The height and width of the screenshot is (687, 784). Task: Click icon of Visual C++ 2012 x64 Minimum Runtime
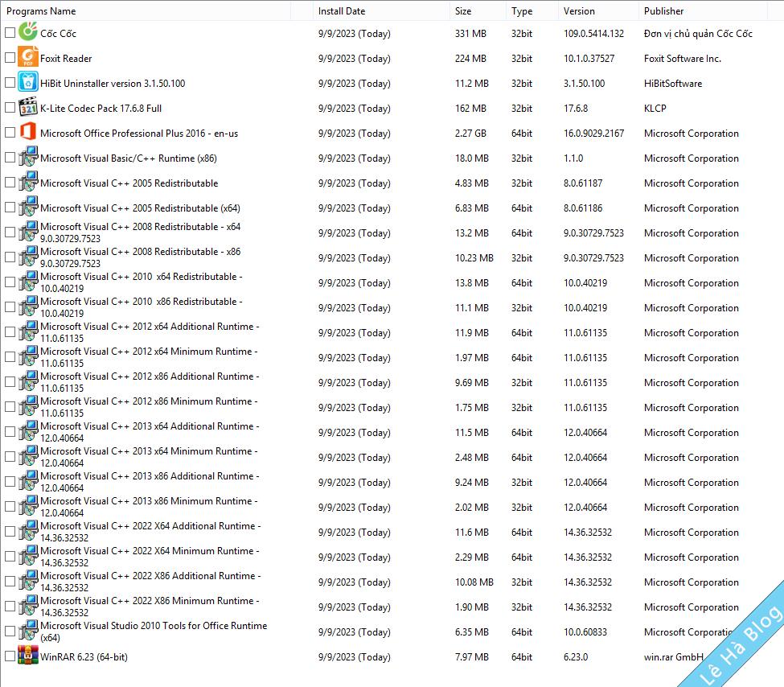(x=28, y=356)
